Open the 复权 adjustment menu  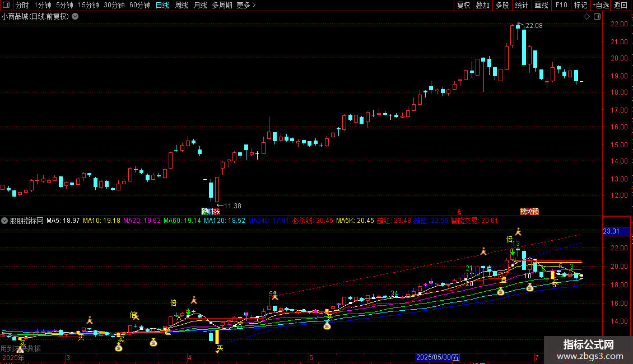tap(463, 5)
